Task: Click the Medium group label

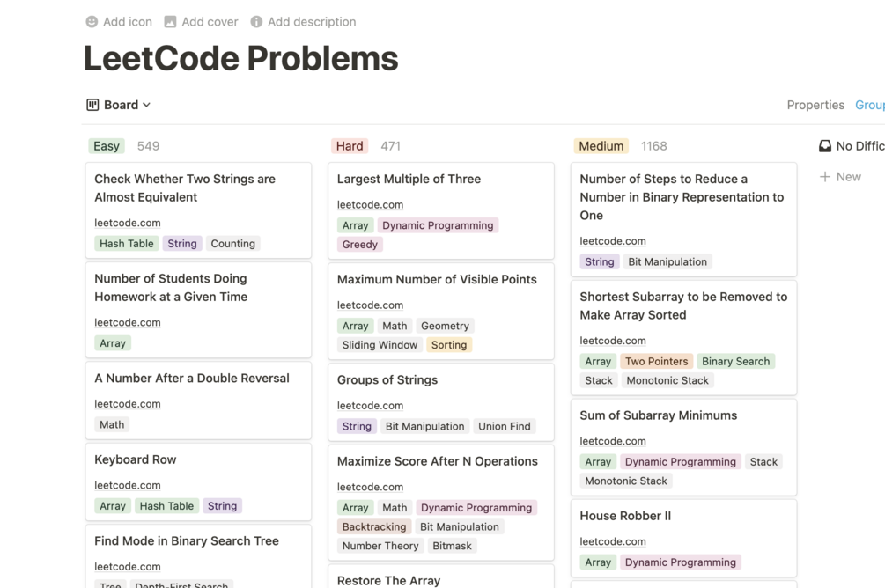Action: coord(601,146)
